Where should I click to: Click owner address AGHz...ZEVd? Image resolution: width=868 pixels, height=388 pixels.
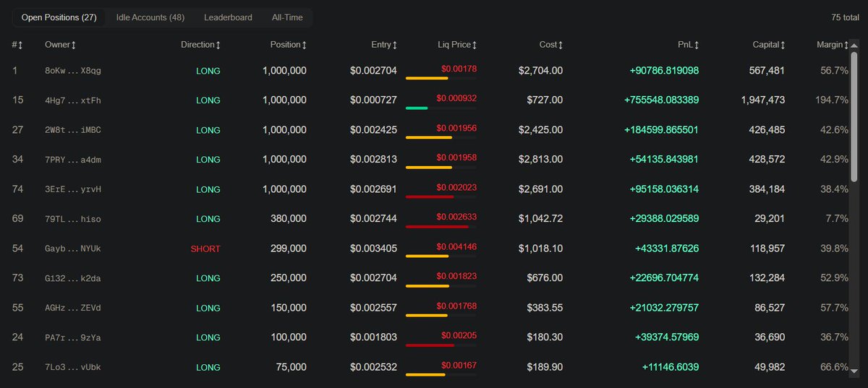[x=73, y=308]
